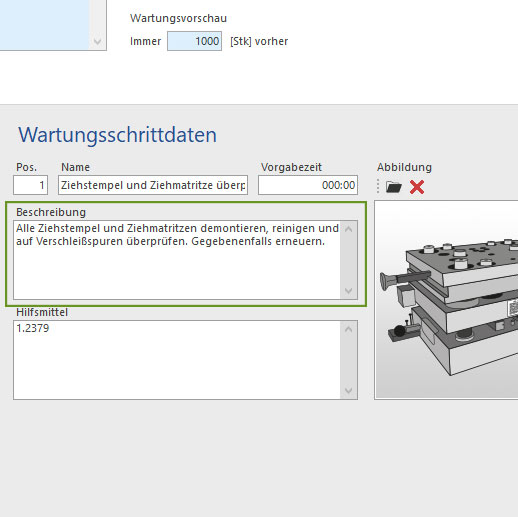The height and width of the screenshot is (517, 518).
Task: Click the Wartungsvorschau label
Action: click(178, 18)
